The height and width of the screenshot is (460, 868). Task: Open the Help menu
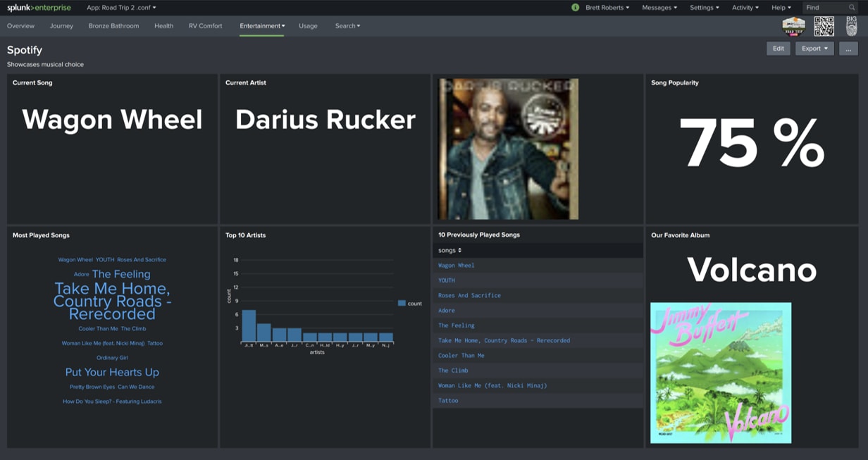click(x=781, y=8)
